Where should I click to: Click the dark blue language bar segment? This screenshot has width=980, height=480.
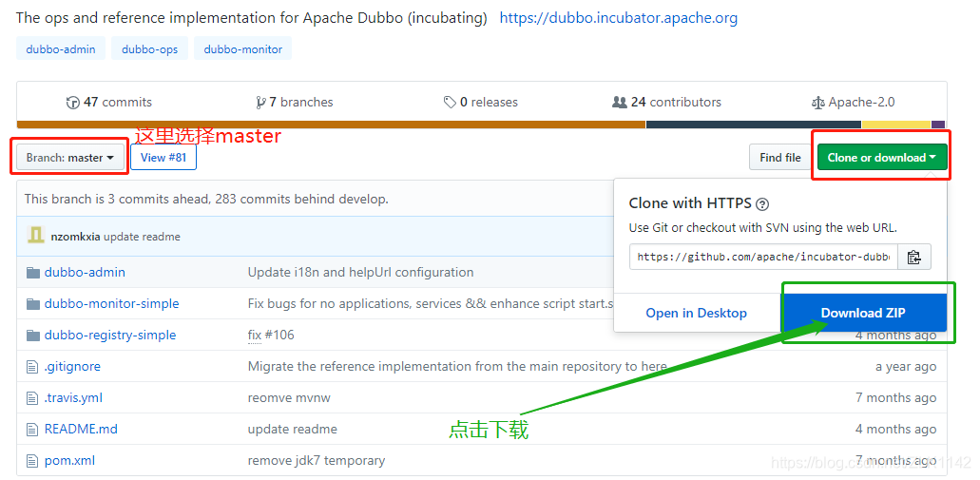pos(754,125)
